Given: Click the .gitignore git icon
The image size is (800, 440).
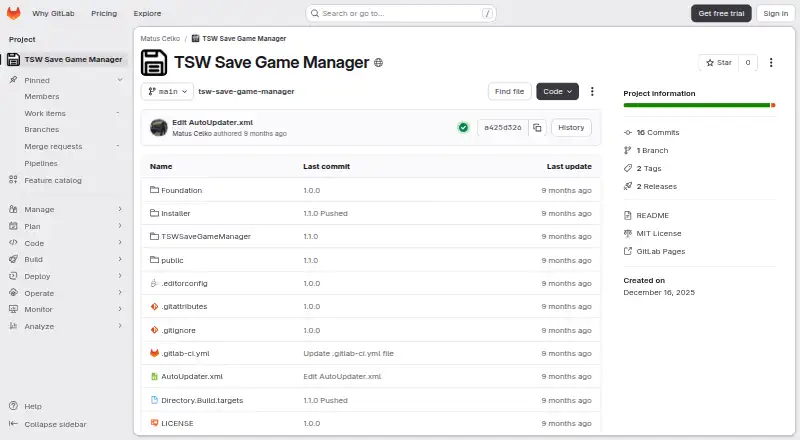Looking at the screenshot, I should pos(154,330).
